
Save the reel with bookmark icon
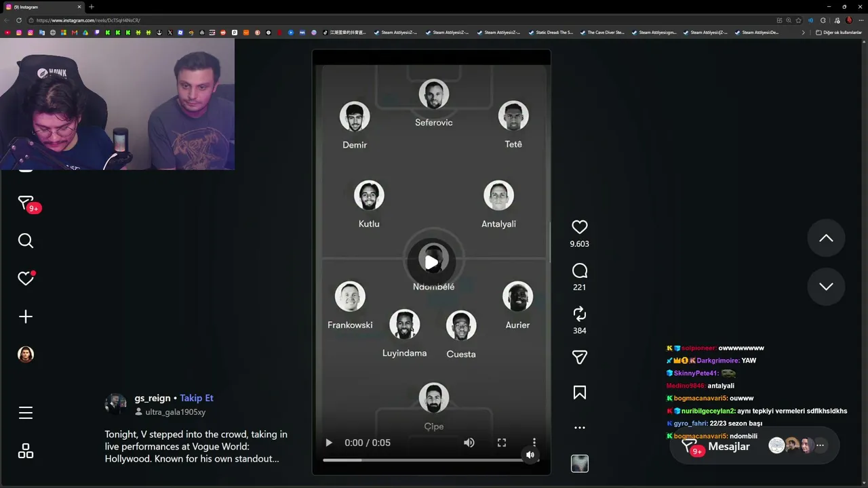point(579,392)
